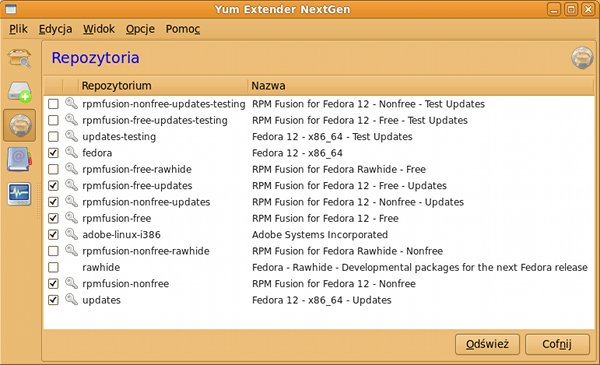Open the history address book sidebar icon

pyautogui.click(x=19, y=159)
